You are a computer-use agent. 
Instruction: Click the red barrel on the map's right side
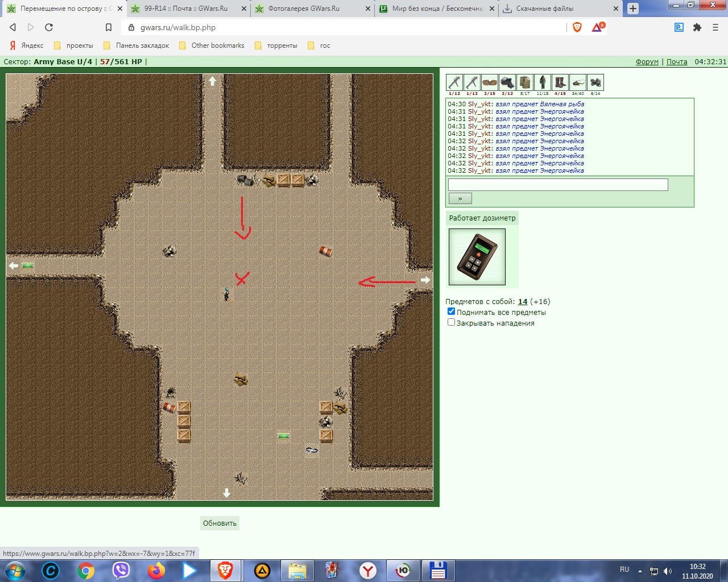[326, 251]
